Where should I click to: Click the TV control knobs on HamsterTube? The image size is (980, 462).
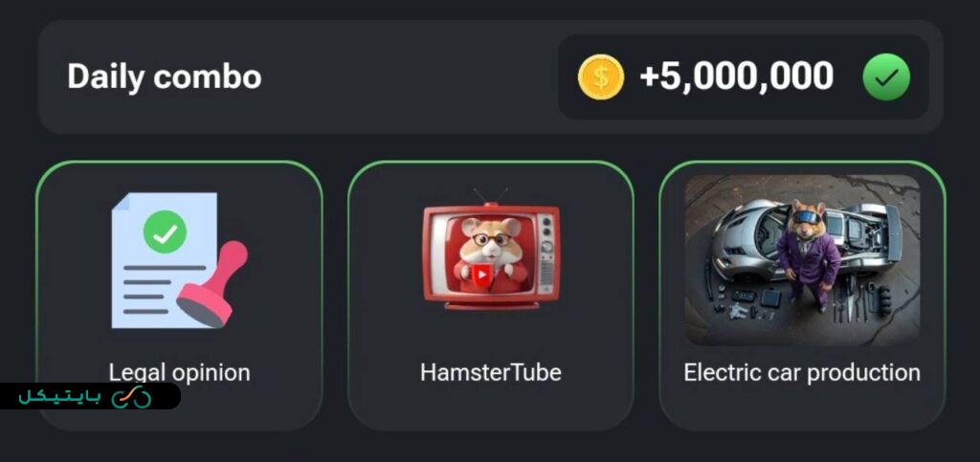(x=546, y=238)
